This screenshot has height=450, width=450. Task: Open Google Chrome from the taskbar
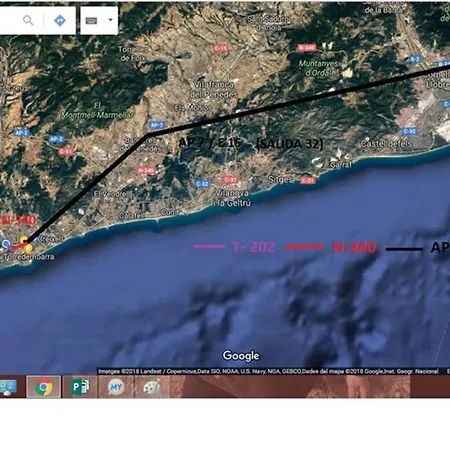tap(43, 387)
